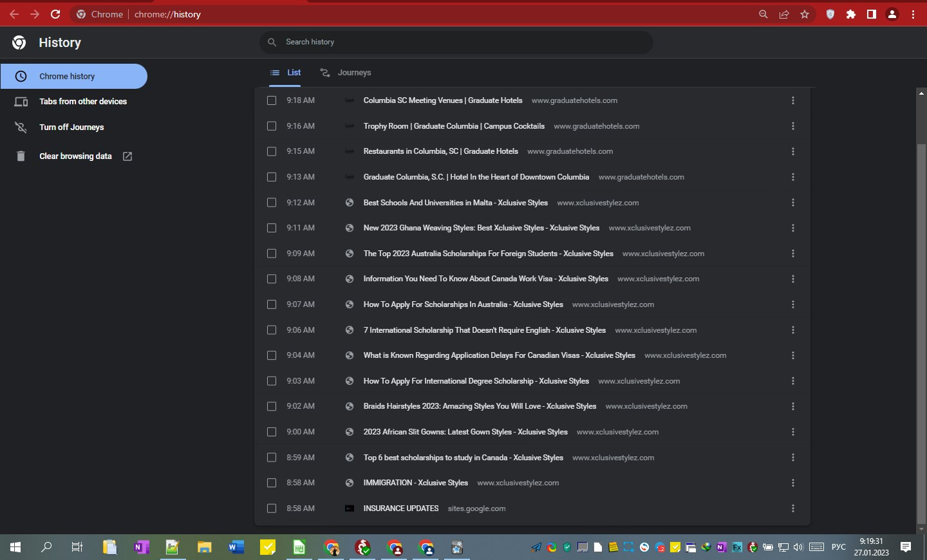The width and height of the screenshot is (927, 560).
Task: Open actions for 7 International Scholarship entry
Action: click(x=793, y=330)
